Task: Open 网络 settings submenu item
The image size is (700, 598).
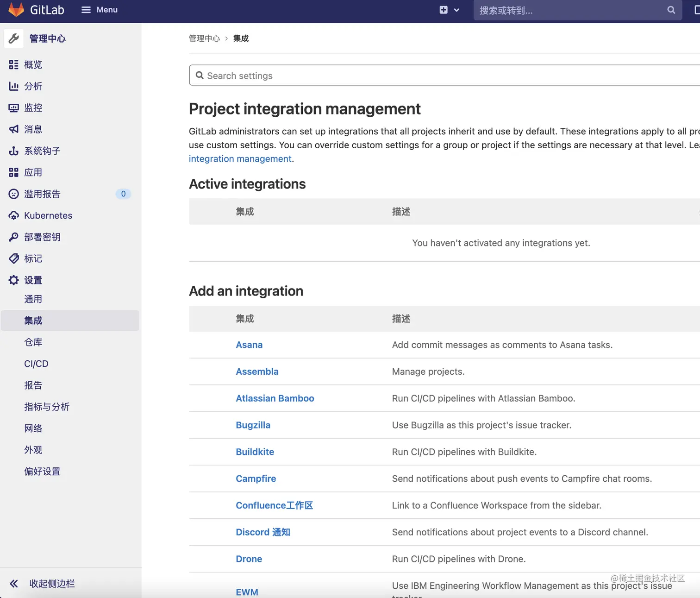Action: [33, 428]
